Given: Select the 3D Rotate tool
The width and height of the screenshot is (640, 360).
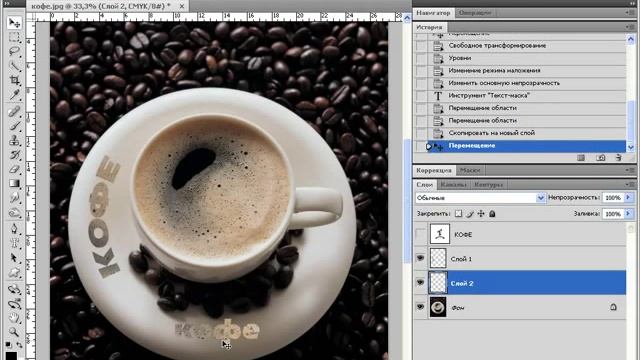Looking at the screenshot, I should (14, 289).
